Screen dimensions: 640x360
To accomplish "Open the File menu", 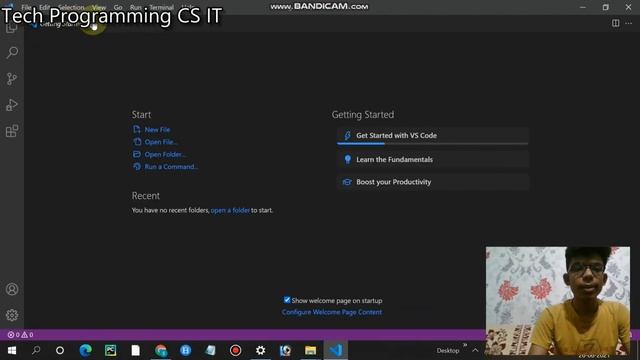I will [26, 7].
